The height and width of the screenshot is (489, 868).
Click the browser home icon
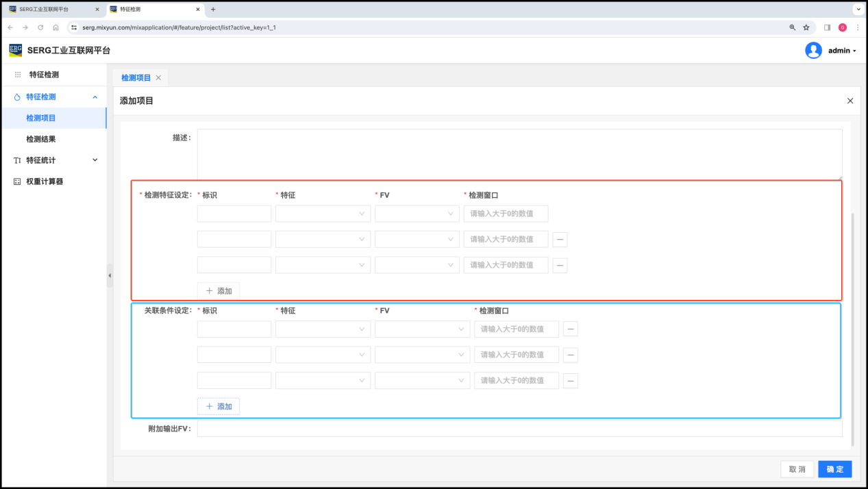(x=55, y=27)
